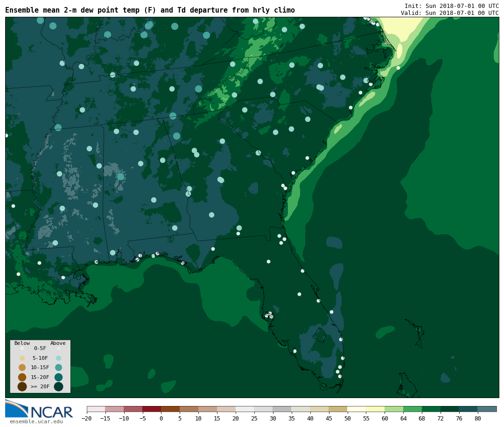Screen dimensions: 504x427
Task: Pick the darkest green swatch between 72 and 76
Action: pos(450,409)
